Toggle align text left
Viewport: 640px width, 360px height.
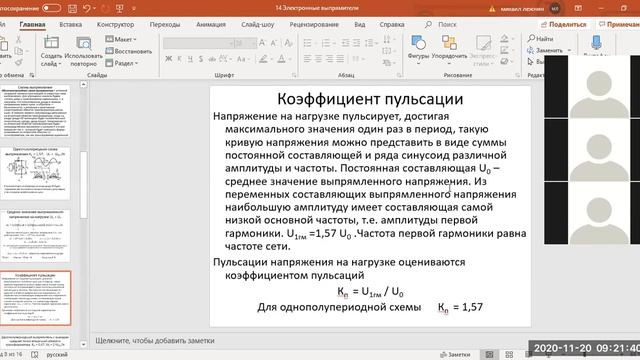(x=307, y=59)
